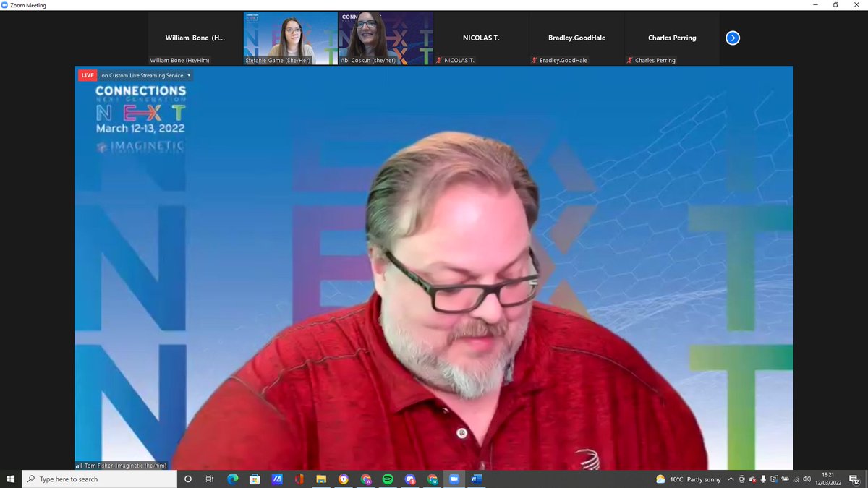Screen dimensions: 868x488
Task: Open Cortana from the taskbar
Action: pos(188,479)
